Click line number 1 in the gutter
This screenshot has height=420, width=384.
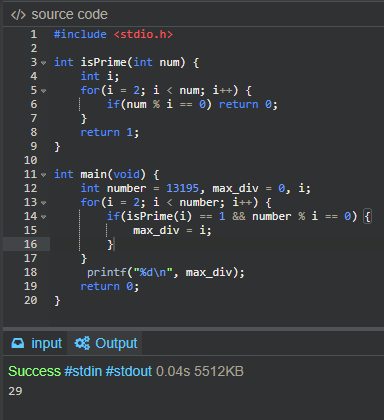(x=34, y=34)
